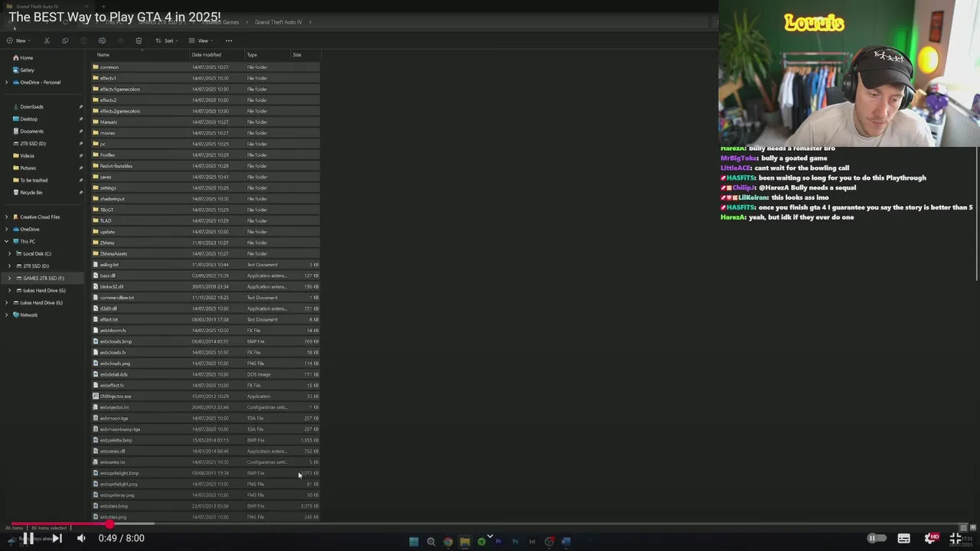The height and width of the screenshot is (551, 980).
Task: Open Recycle Bin in sidebar
Action: pos(31,192)
